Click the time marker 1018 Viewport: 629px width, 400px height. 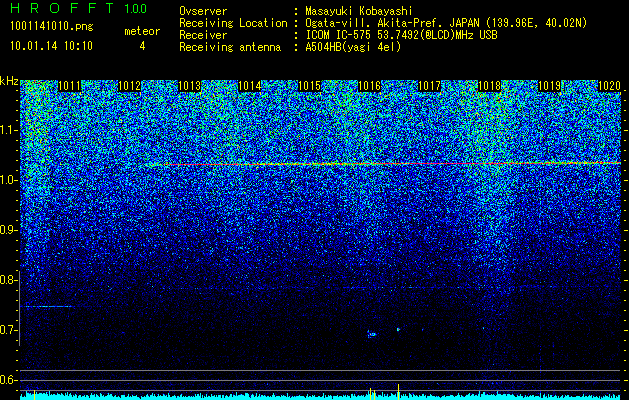click(489, 86)
